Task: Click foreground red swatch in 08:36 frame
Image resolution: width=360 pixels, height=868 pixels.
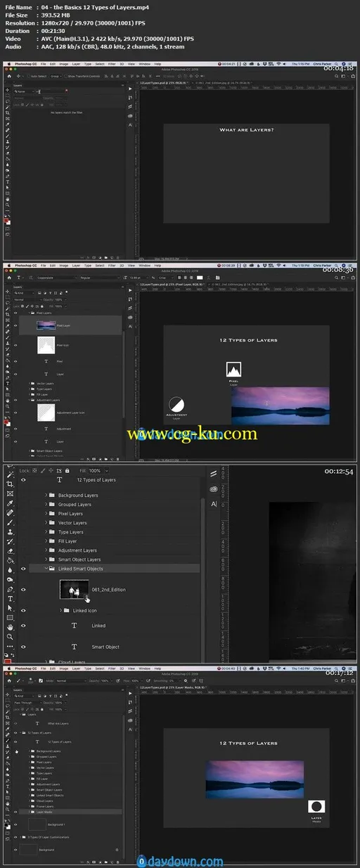Action: coord(7,422)
